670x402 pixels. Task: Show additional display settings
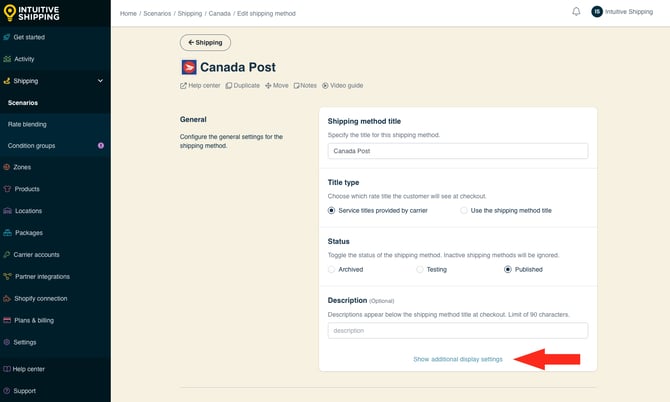pos(458,359)
